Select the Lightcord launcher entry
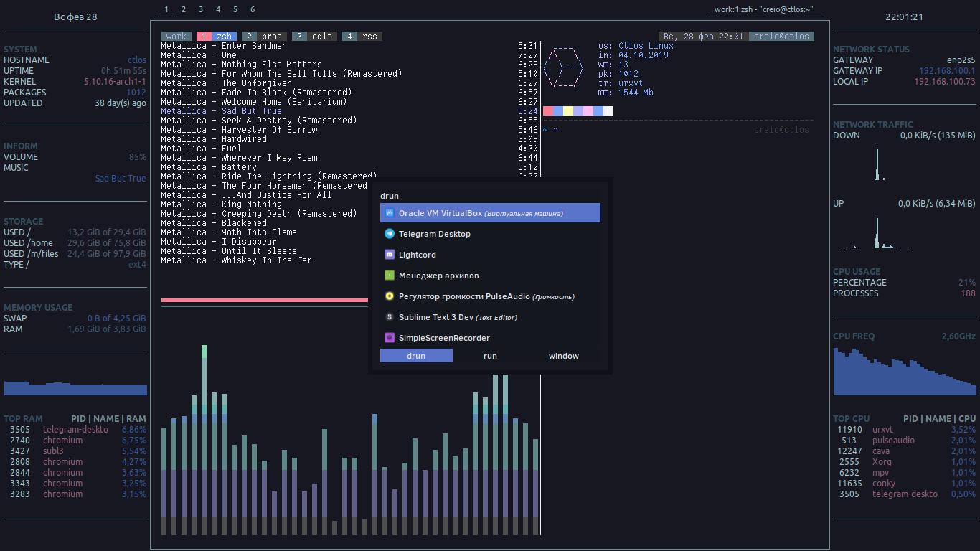The width and height of the screenshot is (980, 551). 490,255
